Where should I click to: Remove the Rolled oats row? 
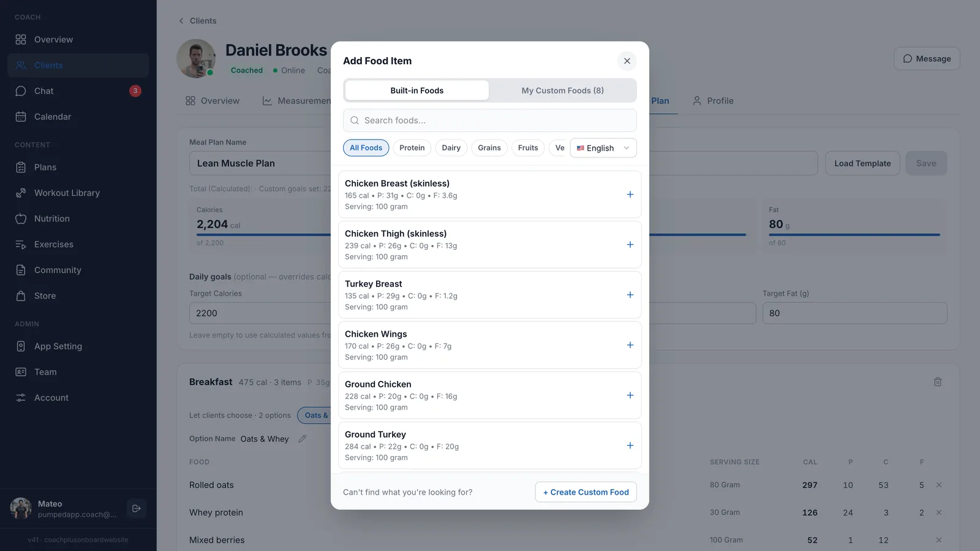(x=939, y=485)
